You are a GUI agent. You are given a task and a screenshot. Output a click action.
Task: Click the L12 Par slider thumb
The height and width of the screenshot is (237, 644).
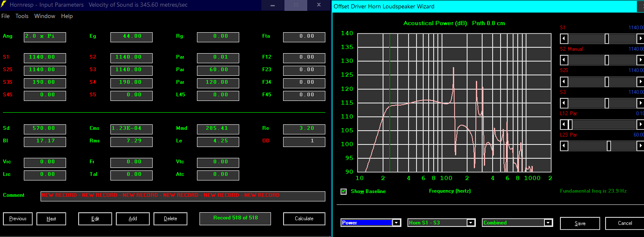point(570,124)
